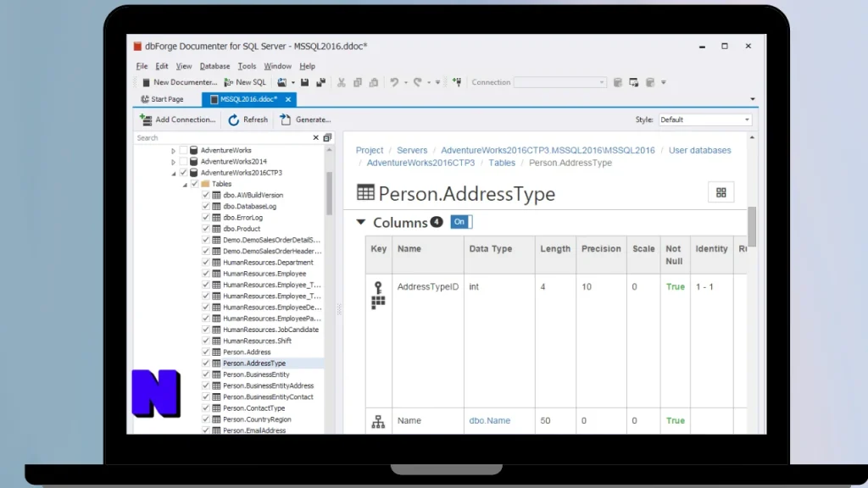The height and width of the screenshot is (488, 868).
Task: Uncheck the Person.Address checkbox
Action: point(206,352)
